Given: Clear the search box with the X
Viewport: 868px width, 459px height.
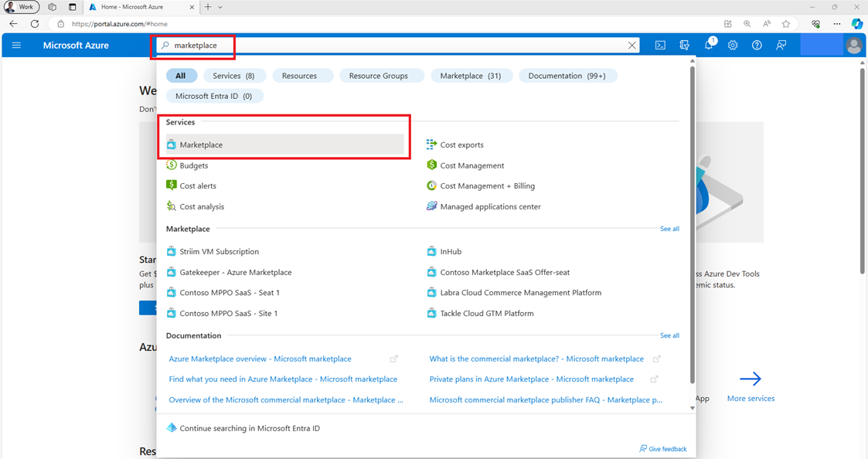Looking at the screenshot, I should 631,46.
